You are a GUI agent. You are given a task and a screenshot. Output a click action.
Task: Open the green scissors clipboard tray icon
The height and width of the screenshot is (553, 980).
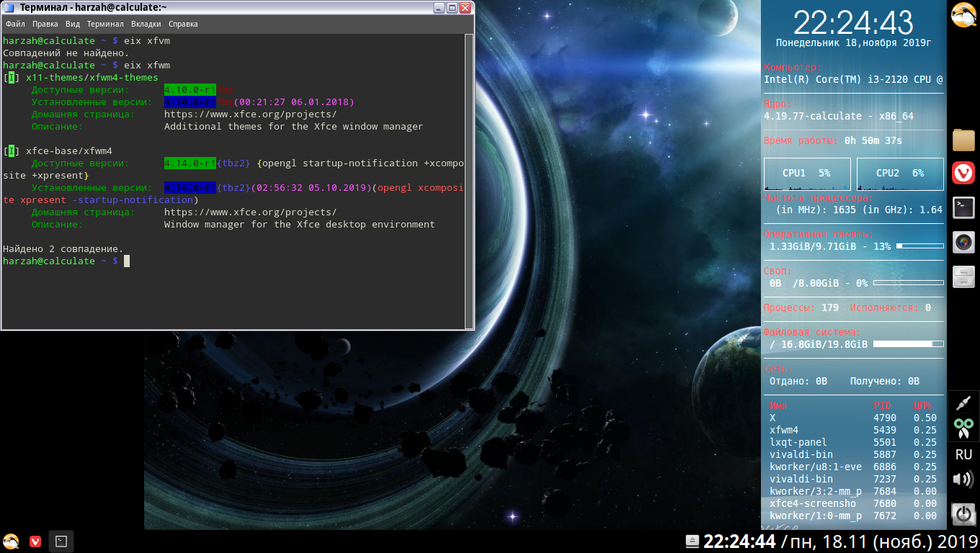963,428
